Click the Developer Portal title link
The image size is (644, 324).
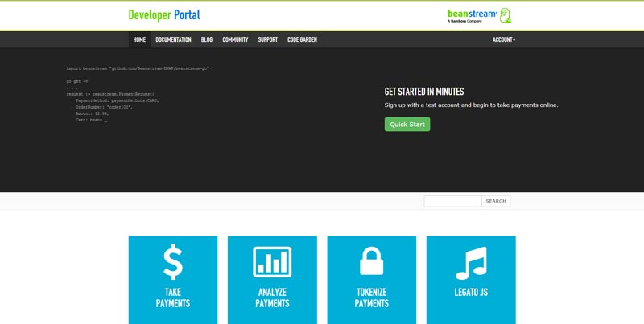tap(164, 15)
